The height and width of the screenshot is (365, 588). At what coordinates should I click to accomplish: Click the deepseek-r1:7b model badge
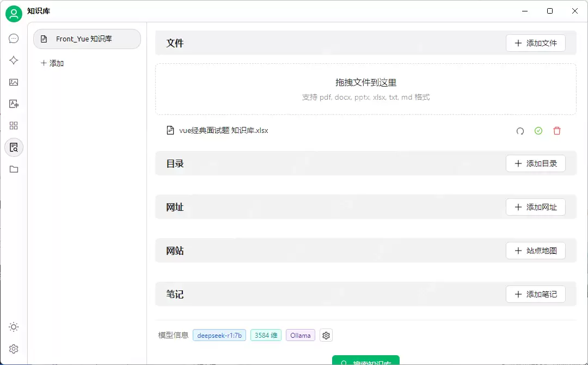pos(219,335)
